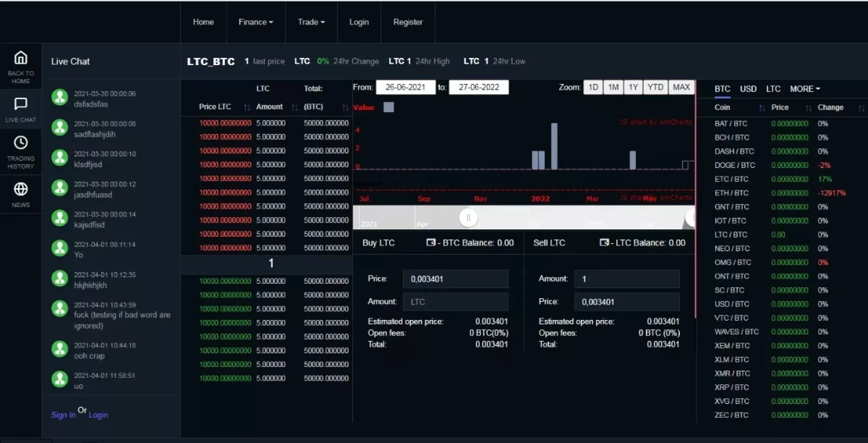
Task: Click the News globe icon
Action: tap(21, 189)
